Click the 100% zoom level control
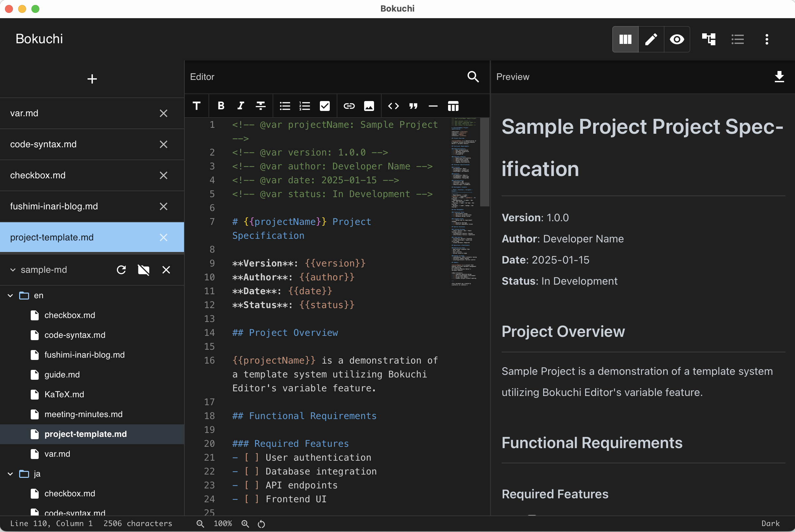Screen dimensions: 795x532 (223, 523)
